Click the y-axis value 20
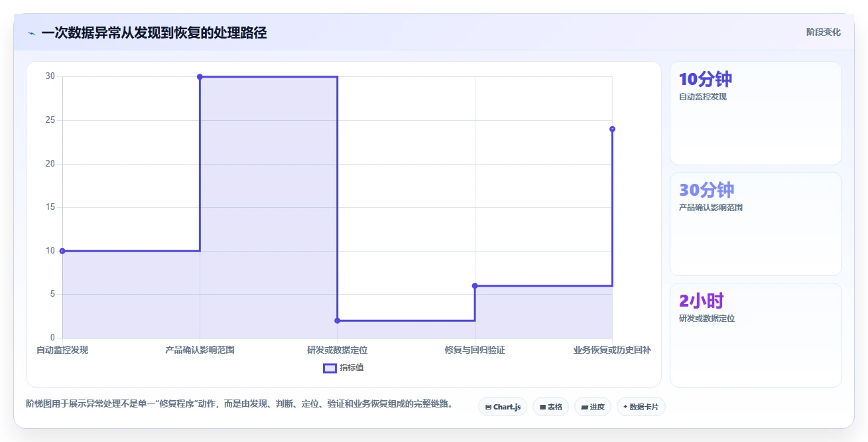Screen dimensions: 868x442 pos(50,164)
